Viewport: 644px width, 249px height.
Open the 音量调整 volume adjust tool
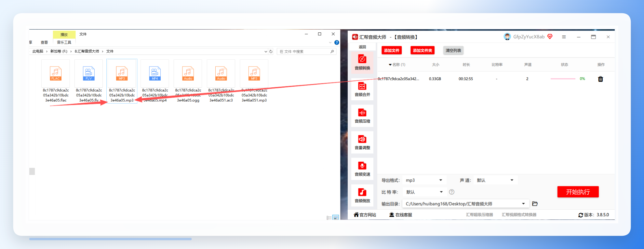coord(362,142)
